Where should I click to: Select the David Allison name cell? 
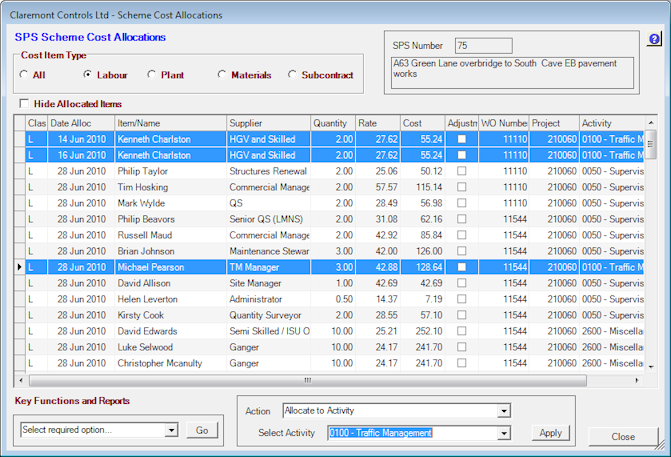[x=171, y=283]
